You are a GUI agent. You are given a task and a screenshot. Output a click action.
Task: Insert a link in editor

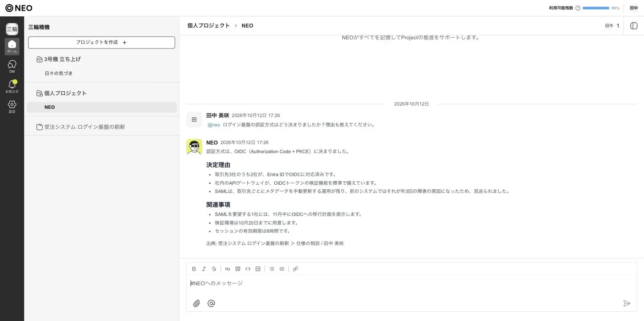click(295, 269)
